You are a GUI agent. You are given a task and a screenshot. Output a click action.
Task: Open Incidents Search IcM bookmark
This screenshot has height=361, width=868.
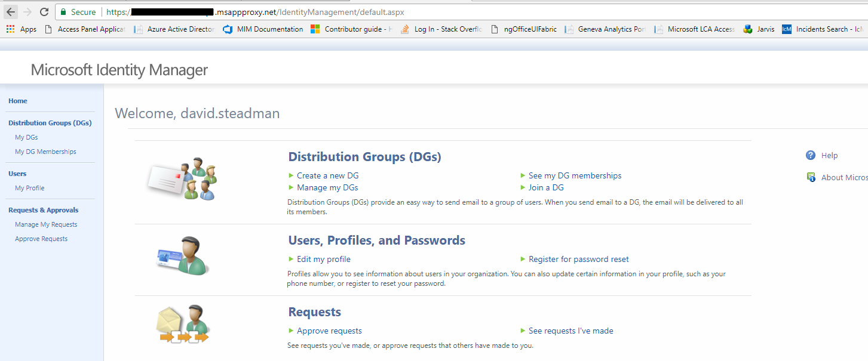(824, 29)
